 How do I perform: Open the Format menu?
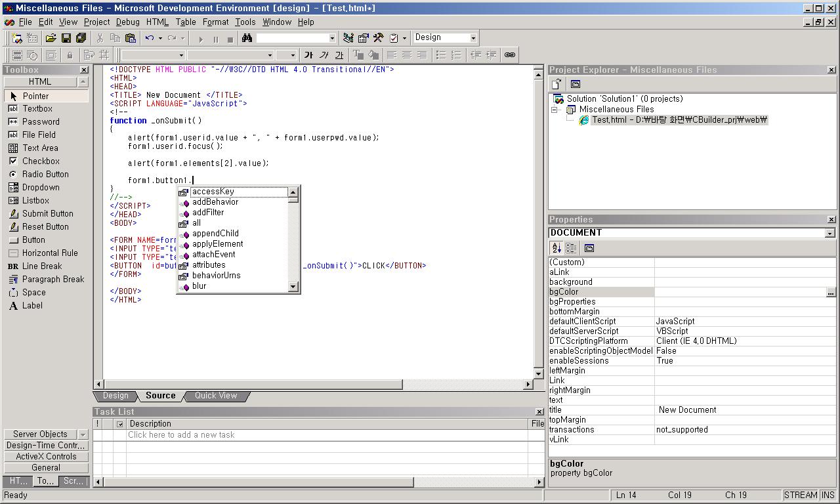coord(215,22)
